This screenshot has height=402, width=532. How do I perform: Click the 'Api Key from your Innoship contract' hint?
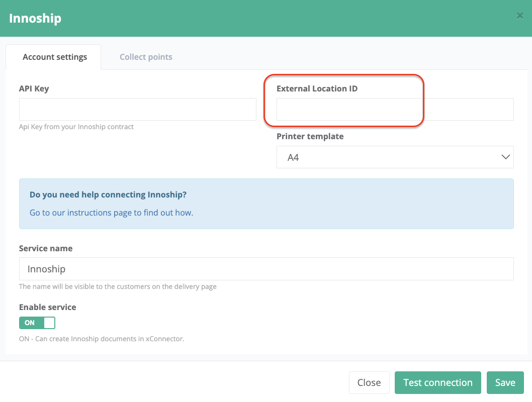click(76, 127)
